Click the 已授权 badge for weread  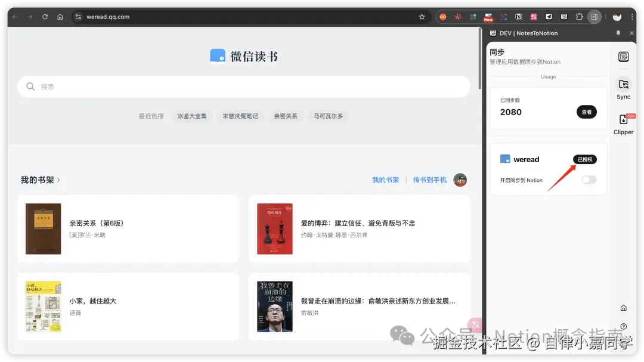(x=585, y=159)
